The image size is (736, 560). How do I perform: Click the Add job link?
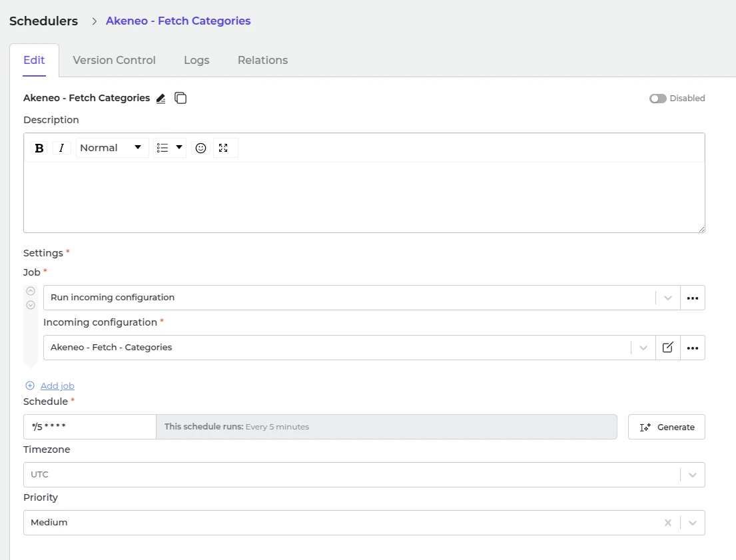[57, 386]
